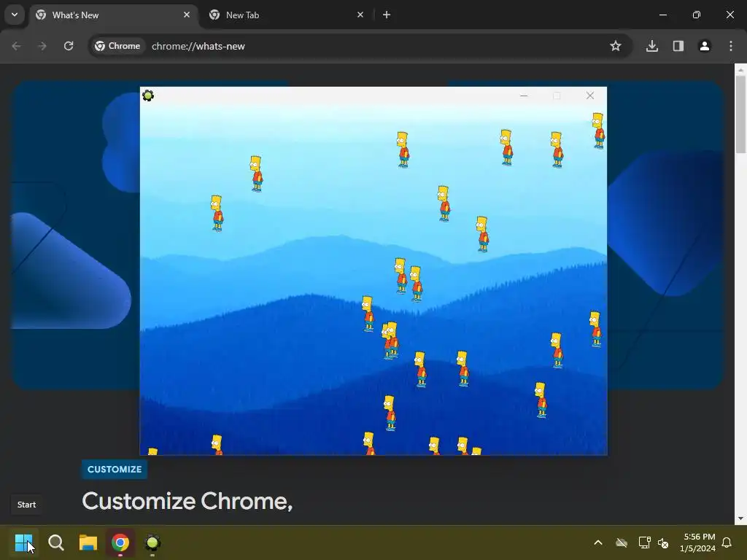747x560 pixels.
Task: Click the page scrollbar up arrow
Action: (x=740, y=70)
